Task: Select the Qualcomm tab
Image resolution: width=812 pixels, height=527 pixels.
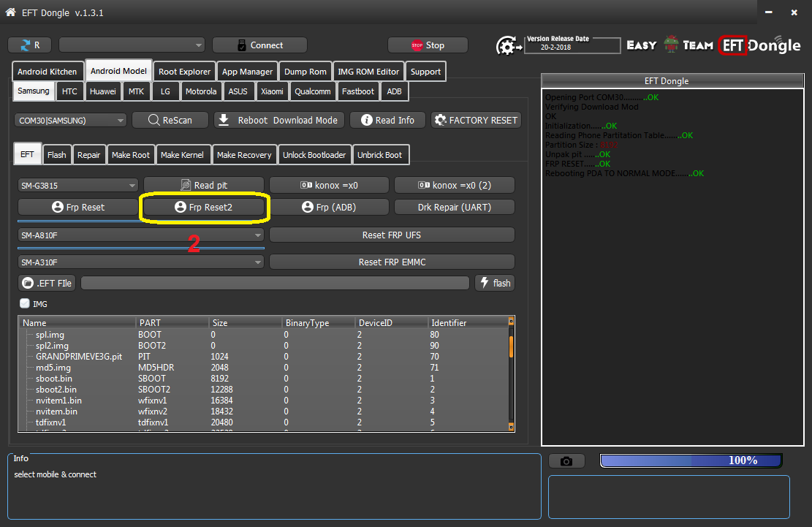Action: [x=312, y=91]
